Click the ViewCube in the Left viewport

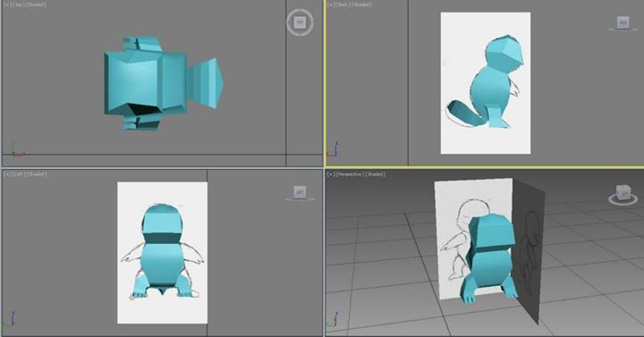click(x=300, y=192)
